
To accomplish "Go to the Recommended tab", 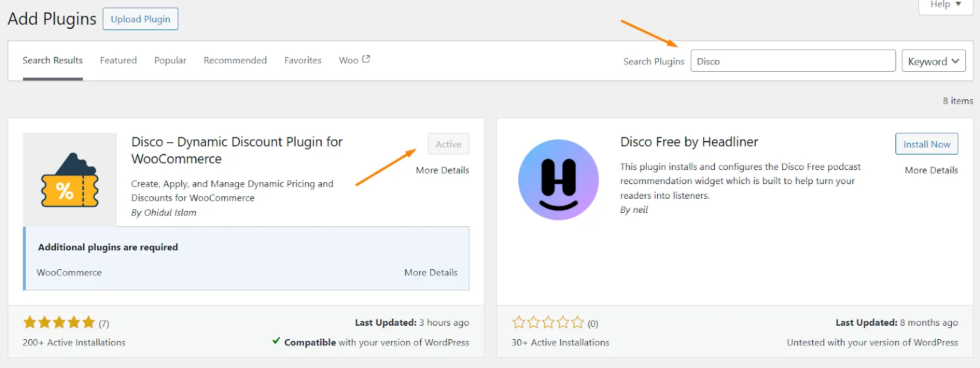I will (235, 60).
